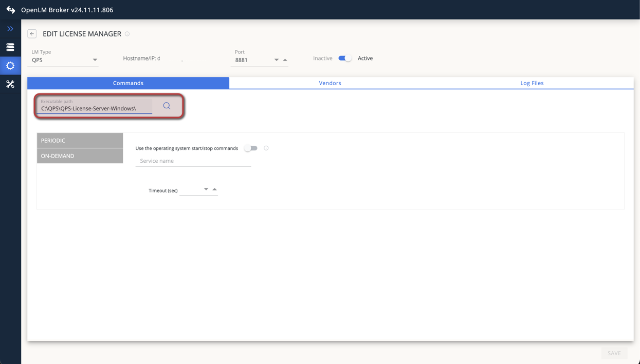Open the Timeout seconds dropdown arrow

point(206,189)
